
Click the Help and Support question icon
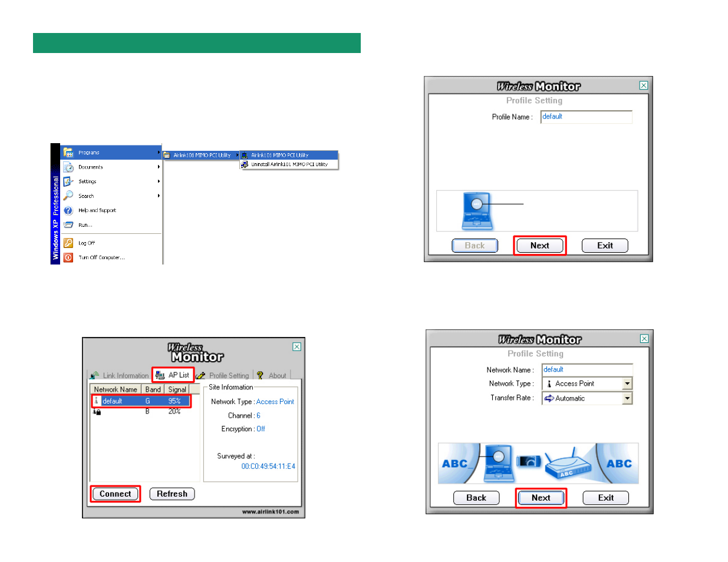(68, 210)
